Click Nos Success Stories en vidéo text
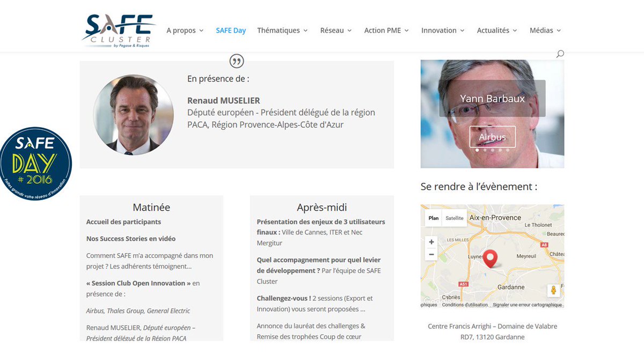 (131, 239)
